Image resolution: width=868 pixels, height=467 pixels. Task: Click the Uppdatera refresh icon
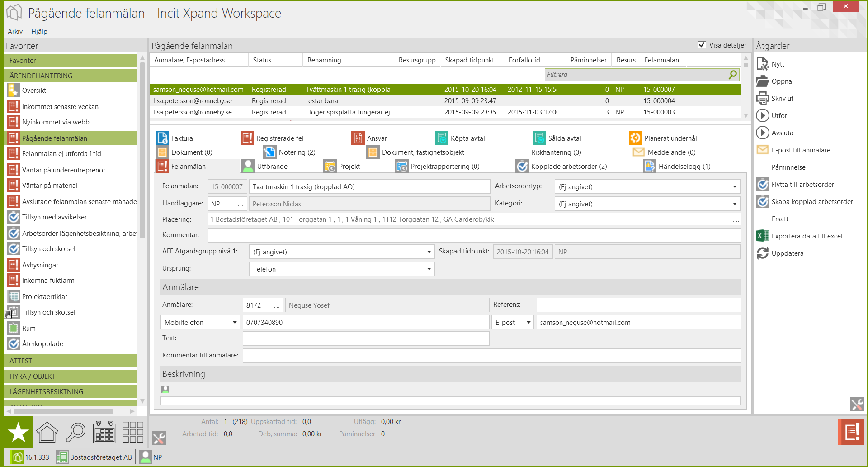762,253
